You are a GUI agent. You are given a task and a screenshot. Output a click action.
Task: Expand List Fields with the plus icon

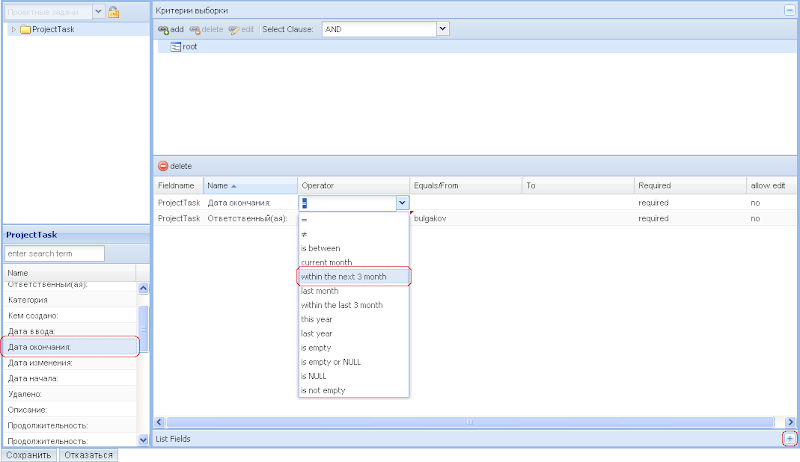[x=789, y=439]
